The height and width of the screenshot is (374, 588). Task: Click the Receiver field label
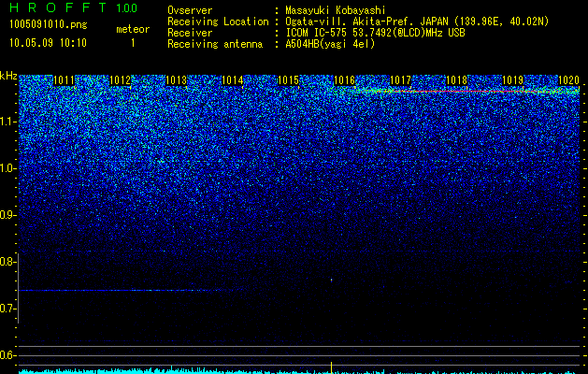point(190,33)
